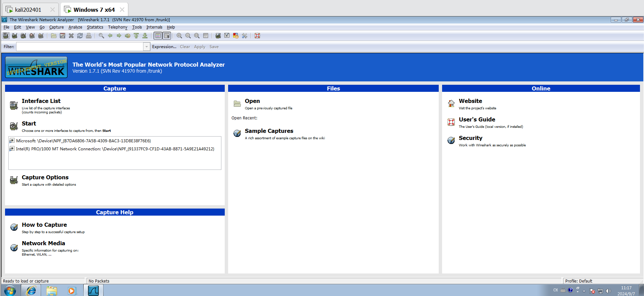The width and height of the screenshot is (644, 296).
Task: Expand the Filter field dropdown arrow
Action: pos(146,47)
